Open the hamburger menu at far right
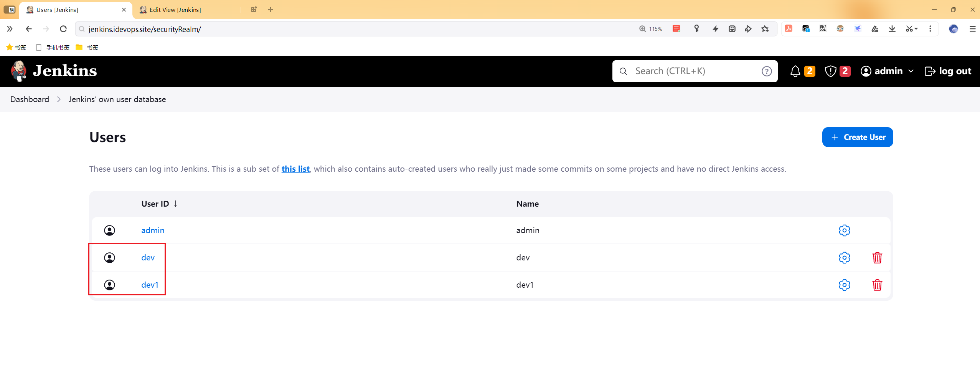Viewport: 980px width, 376px height. tap(972, 29)
